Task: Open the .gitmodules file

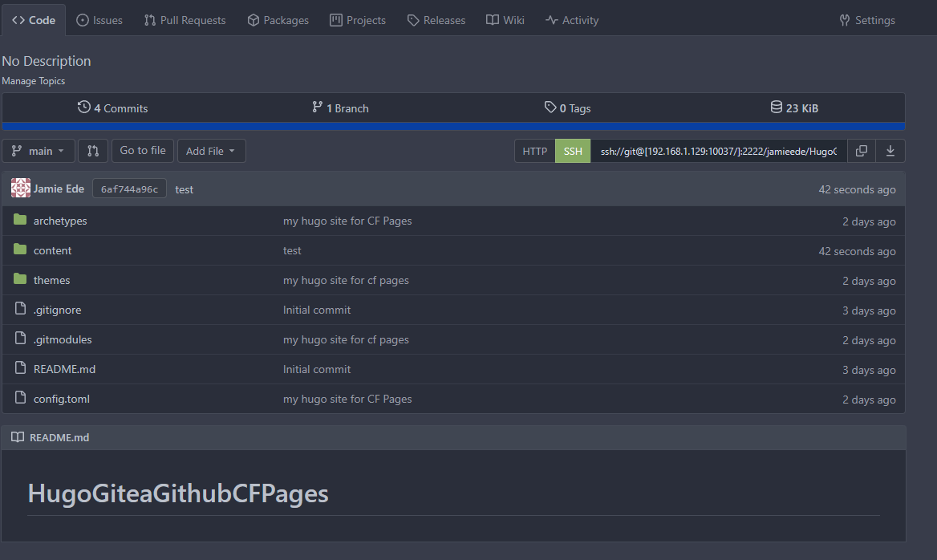Action: (63, 339)
